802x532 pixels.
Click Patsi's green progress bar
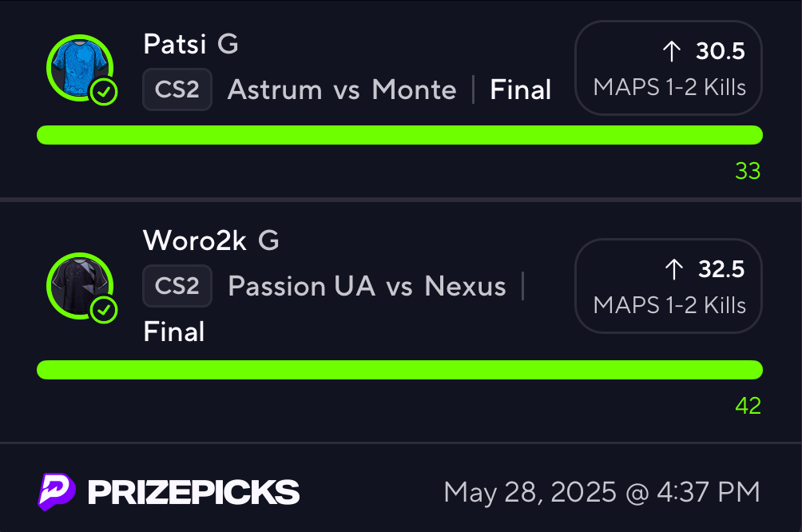pos(399,135)
